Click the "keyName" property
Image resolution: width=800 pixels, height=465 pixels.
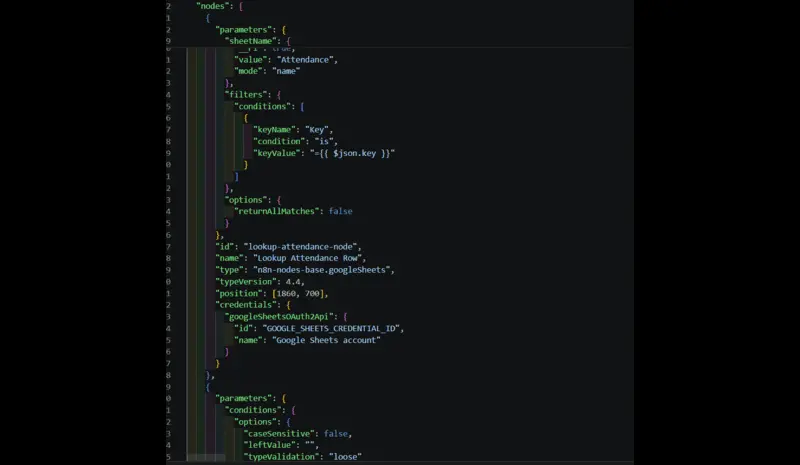[274, 130]
